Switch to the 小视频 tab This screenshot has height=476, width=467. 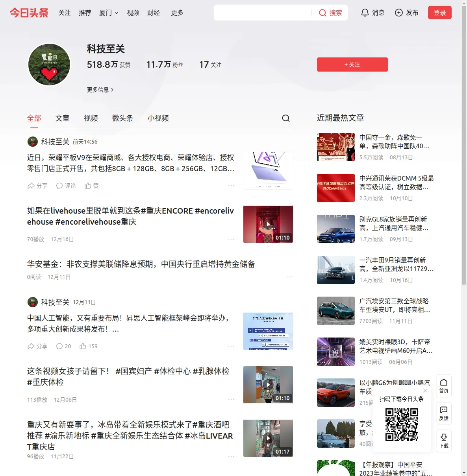click(x=158, y=118)
